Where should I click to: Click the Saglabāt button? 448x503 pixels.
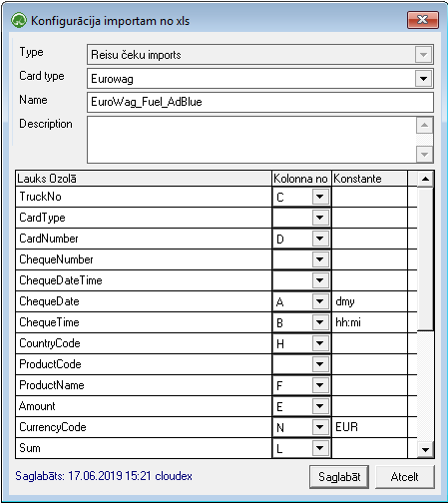click(x=339, y=477)
